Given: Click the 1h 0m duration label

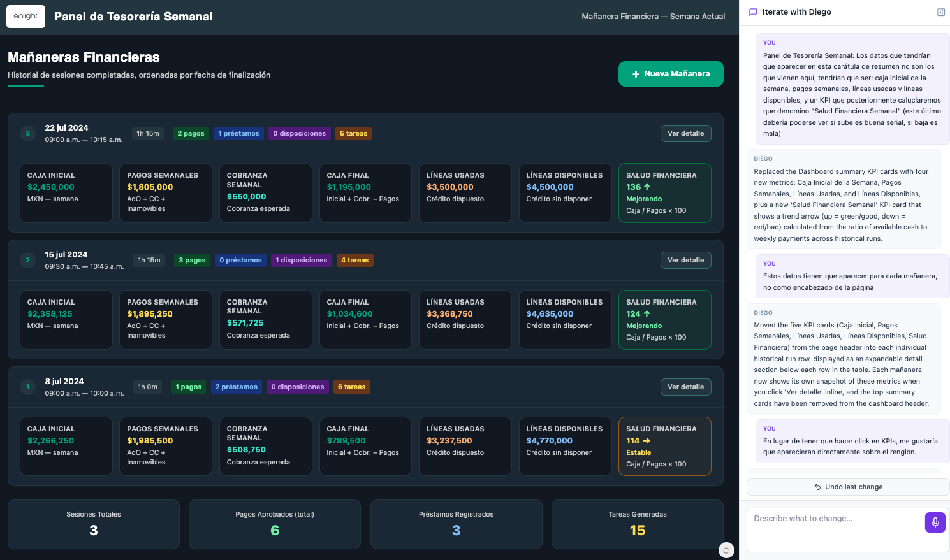Looking at the screenshot, I should point(148,387).
